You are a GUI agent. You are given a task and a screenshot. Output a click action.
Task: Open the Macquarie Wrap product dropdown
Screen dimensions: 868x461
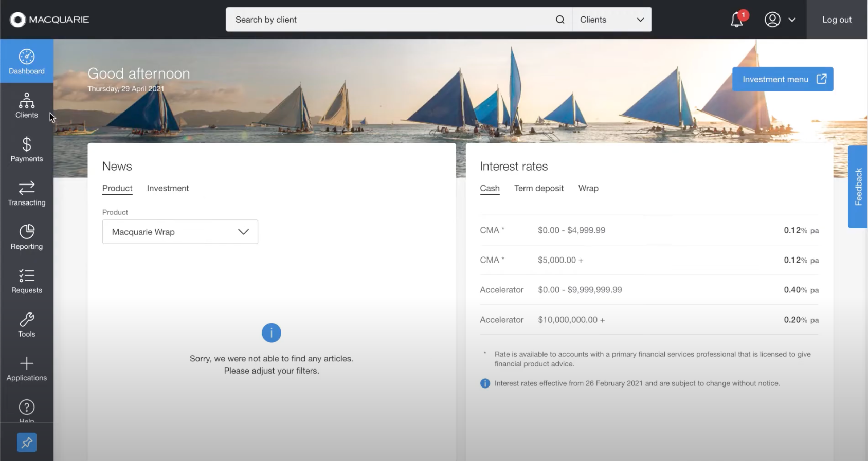[180, 232]
